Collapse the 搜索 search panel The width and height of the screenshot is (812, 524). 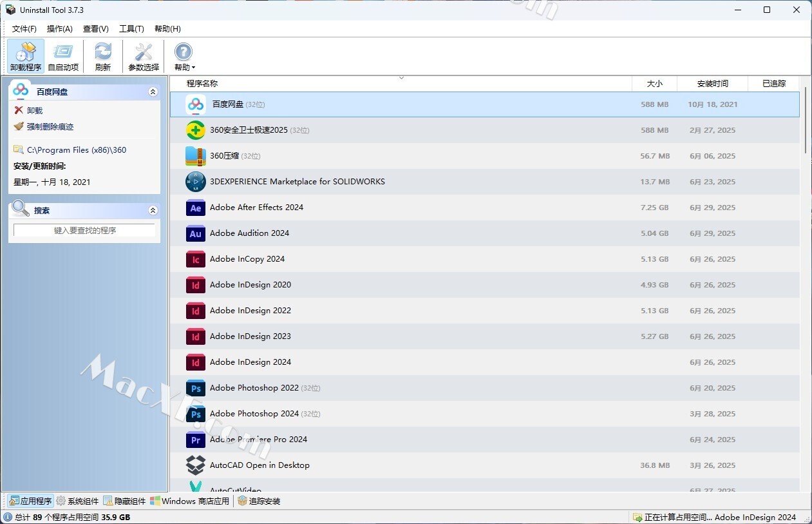click(153, 210)
